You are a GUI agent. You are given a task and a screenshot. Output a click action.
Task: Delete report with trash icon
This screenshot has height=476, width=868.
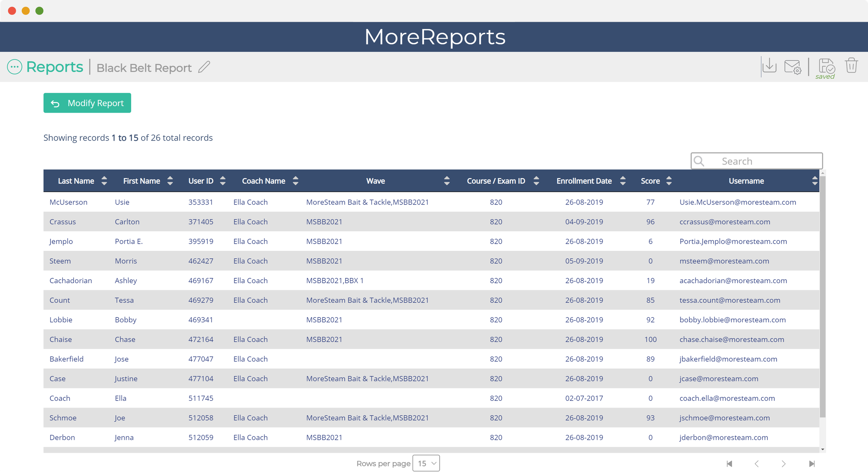pos(851,66)
